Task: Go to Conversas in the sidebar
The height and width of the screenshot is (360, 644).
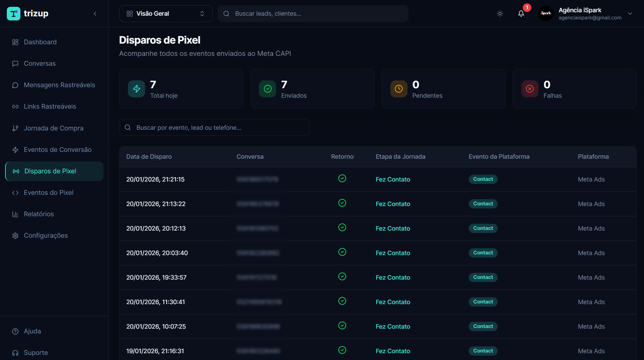Action: 54,64
